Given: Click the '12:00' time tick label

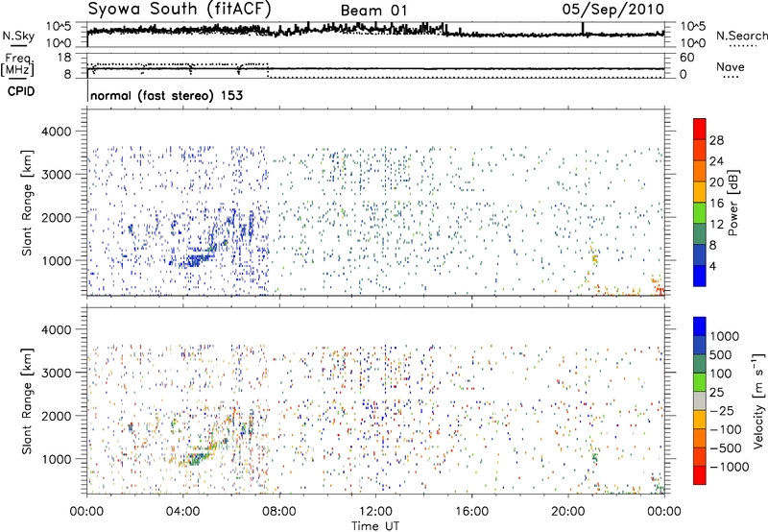Looking at the screenshot, I should 375,512.
